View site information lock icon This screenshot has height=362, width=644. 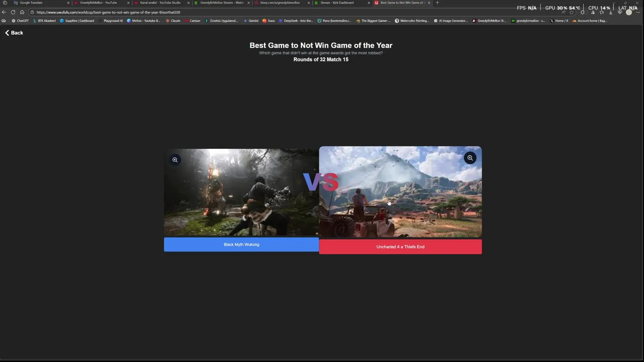pos(32,12)
